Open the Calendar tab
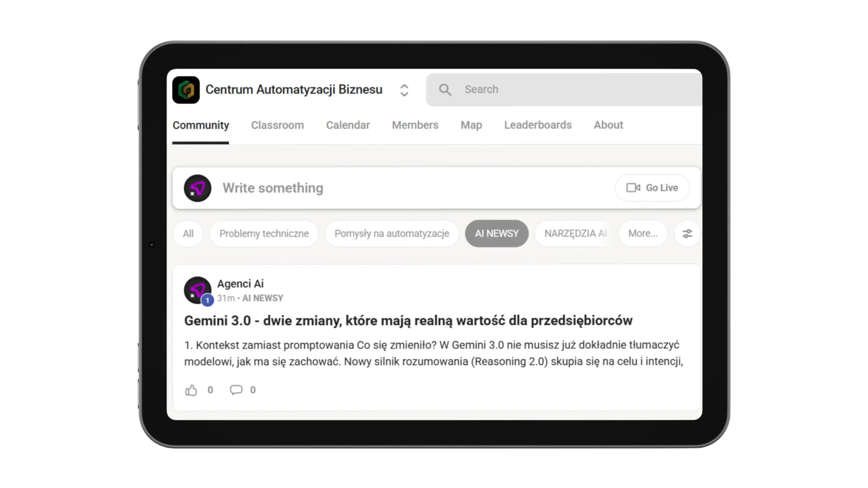The image size is (868, 488). tap(348, 125)
